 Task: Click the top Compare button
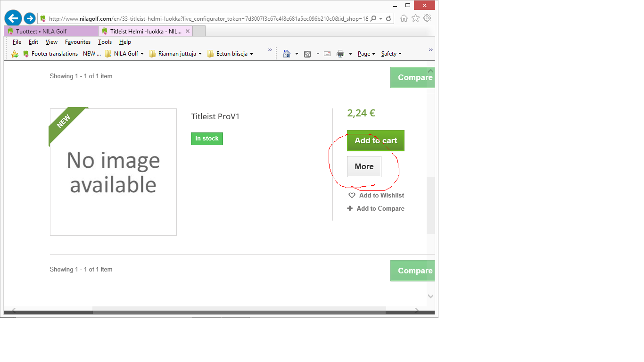tap(413, 77)
